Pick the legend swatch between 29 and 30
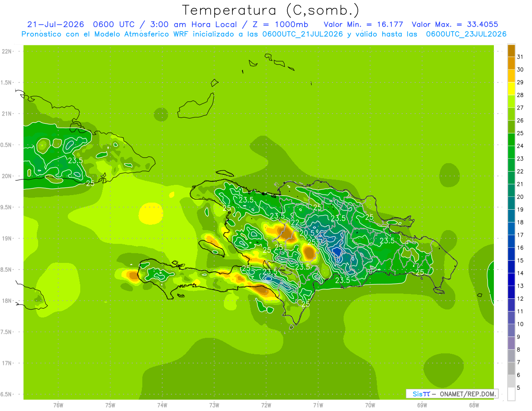Screen dimensions: 532x411 click(511, 76)
